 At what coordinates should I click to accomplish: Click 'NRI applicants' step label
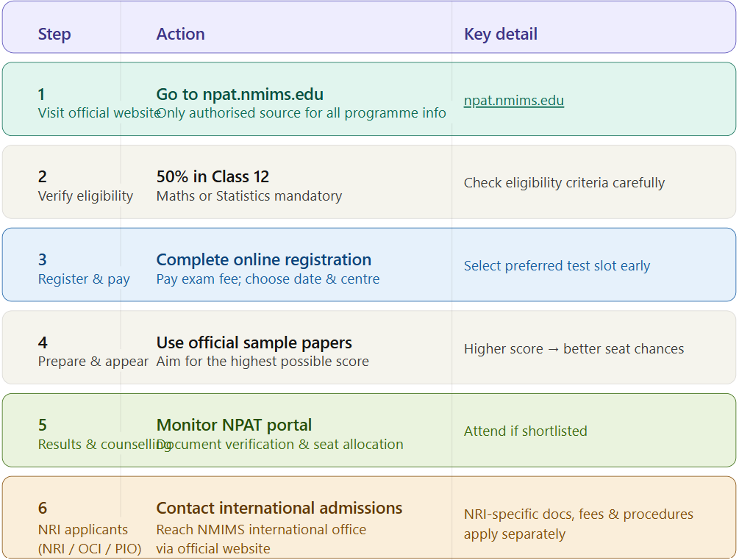click(83, 529)
